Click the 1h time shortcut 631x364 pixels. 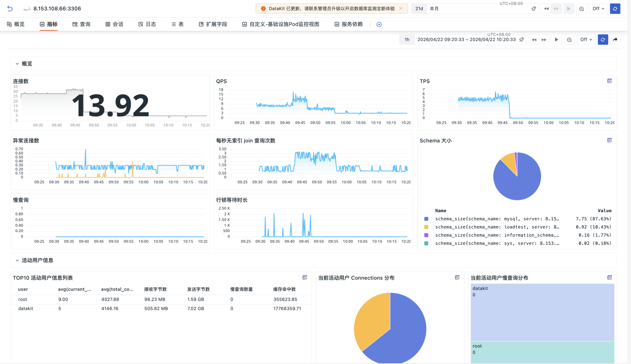(x=407, y=40)
